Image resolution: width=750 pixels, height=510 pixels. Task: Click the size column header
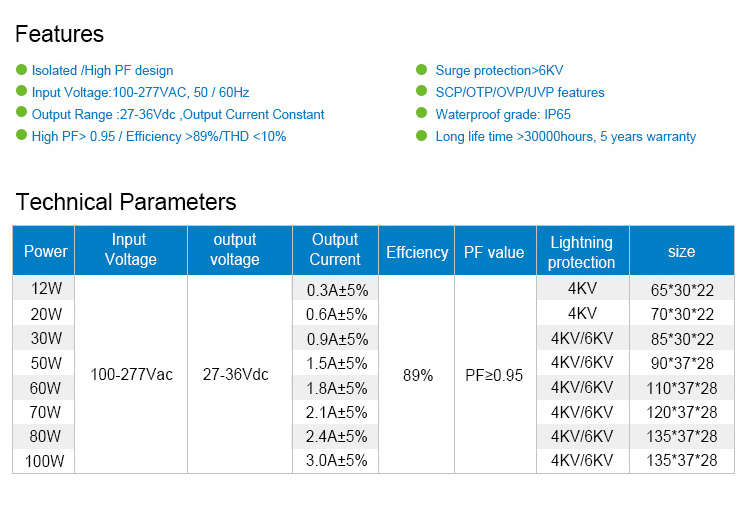point(681,251)
